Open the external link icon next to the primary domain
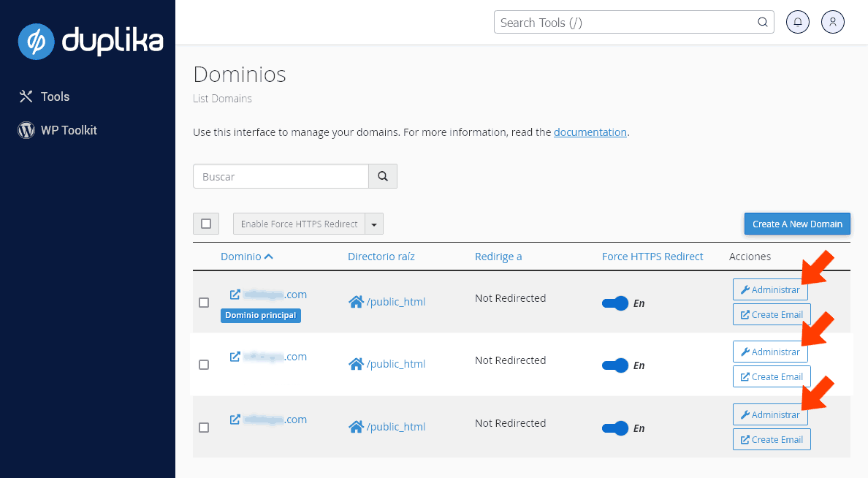The height and width of the screenshot is (478, 868). point(235,294)
